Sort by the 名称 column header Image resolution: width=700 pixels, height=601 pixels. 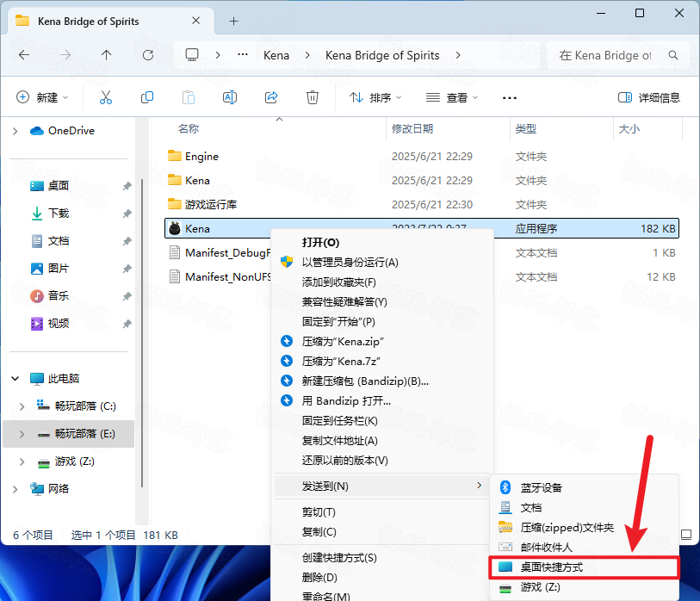coord(189,129)
